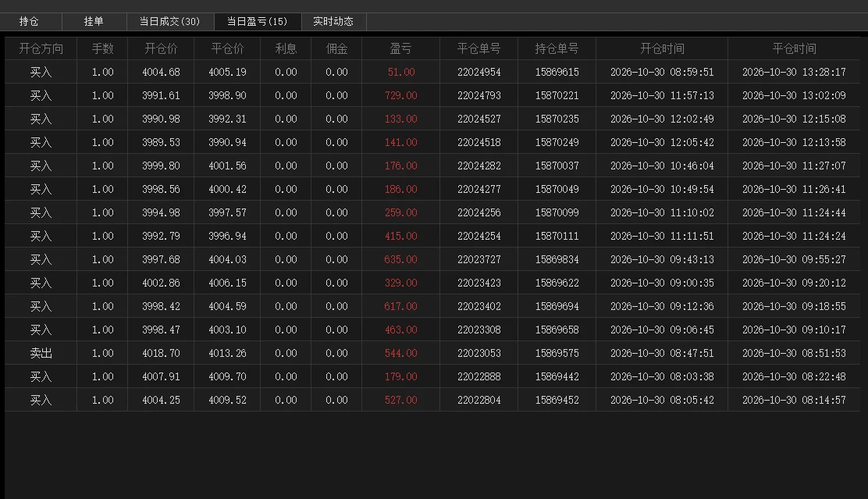Open the 挂单 tab

click(94, 22)
